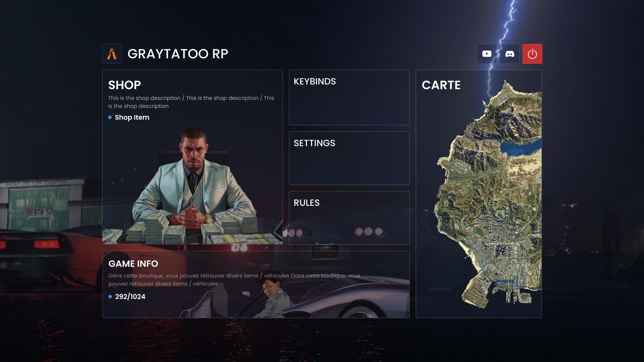
Task: Select the Shop Item entry
Action: click(132, 117)
